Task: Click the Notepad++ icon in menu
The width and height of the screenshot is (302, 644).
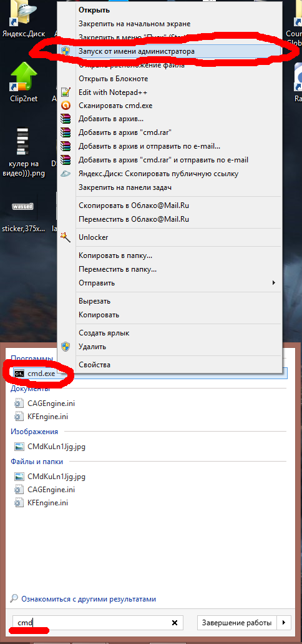Action: pos(66,92)
